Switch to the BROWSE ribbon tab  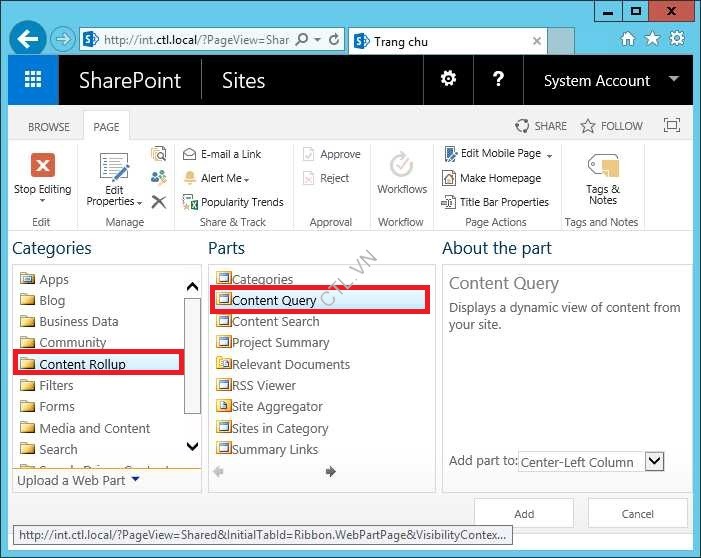(x=49, y=127)
